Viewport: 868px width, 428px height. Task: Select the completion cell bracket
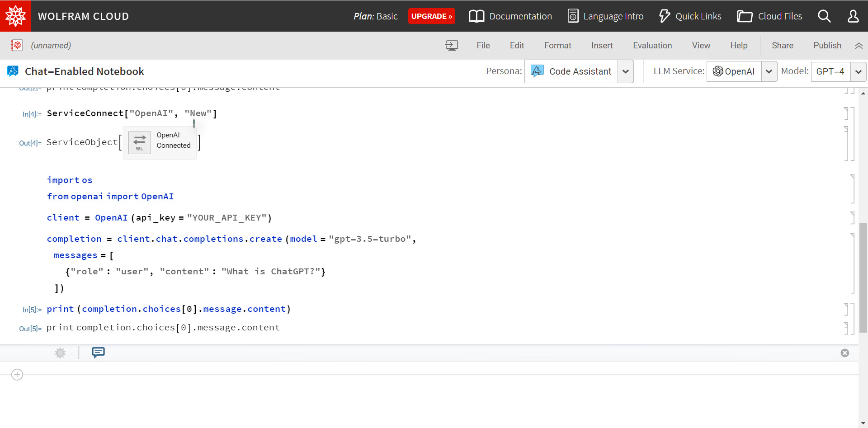tap(852, 263)
